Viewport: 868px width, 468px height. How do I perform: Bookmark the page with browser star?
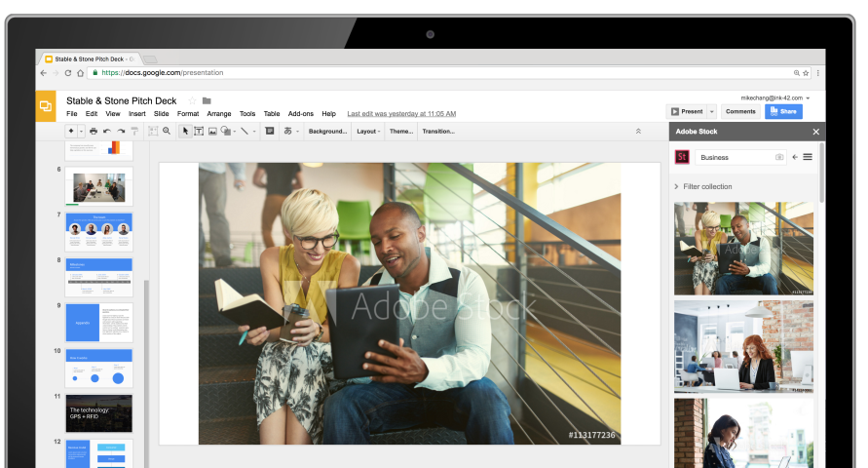pyautogui.click(x=806, y=72)
